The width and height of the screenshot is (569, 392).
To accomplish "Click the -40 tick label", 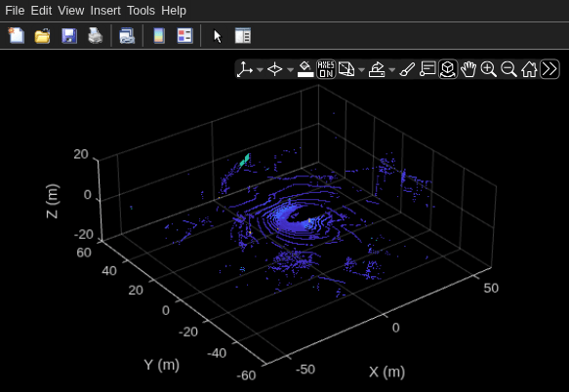I will pos(217,353).
